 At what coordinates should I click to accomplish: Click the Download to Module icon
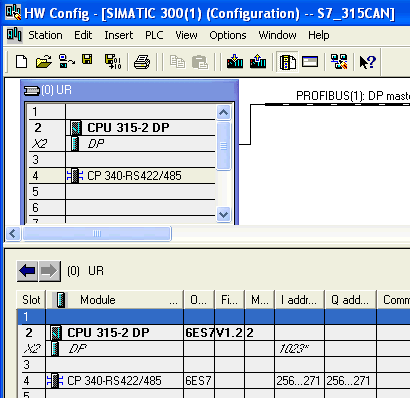(x=235, y=62)
